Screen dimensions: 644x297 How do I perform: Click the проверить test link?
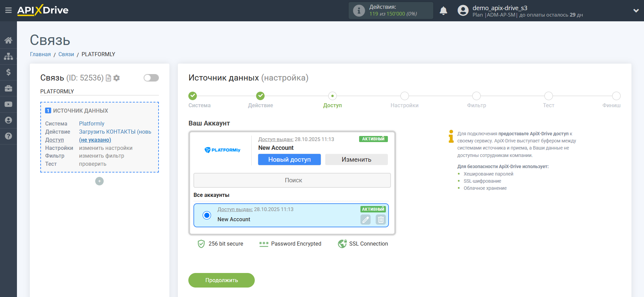pyautogui.click(x=92, y=164)
